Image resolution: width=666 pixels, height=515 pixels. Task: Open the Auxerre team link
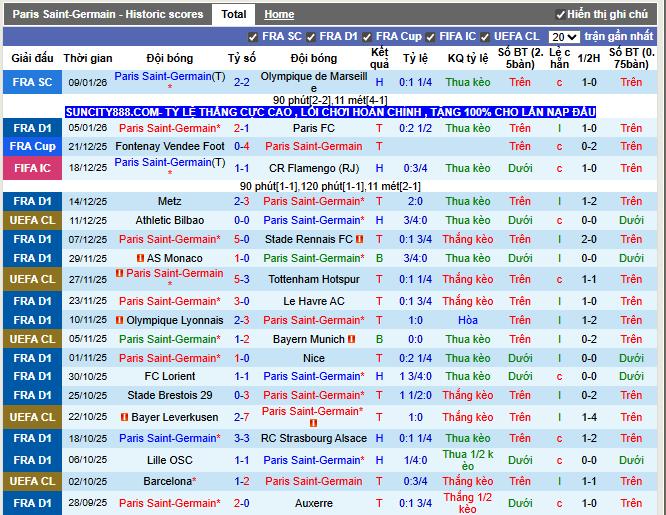point(314,503)
